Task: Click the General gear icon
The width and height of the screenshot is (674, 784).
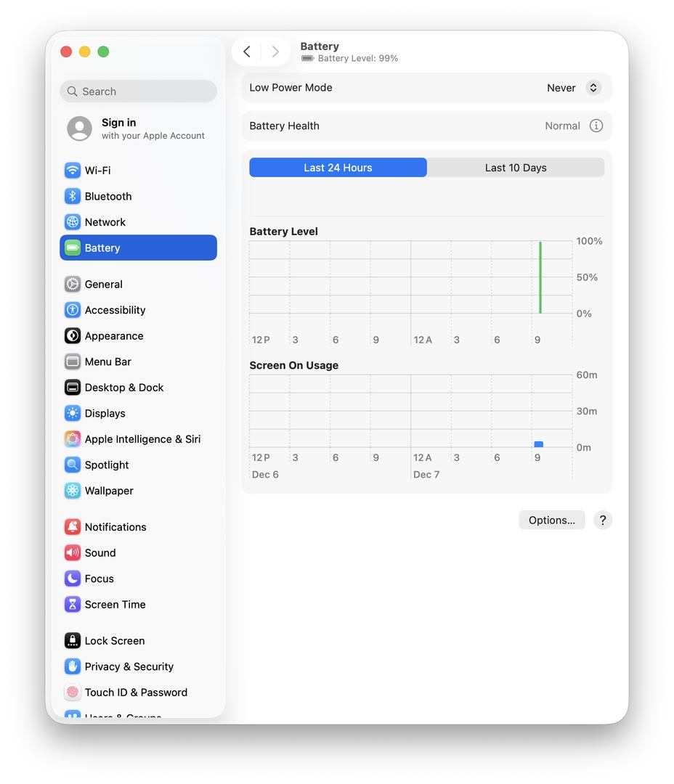Action: (x=73, y=284)
